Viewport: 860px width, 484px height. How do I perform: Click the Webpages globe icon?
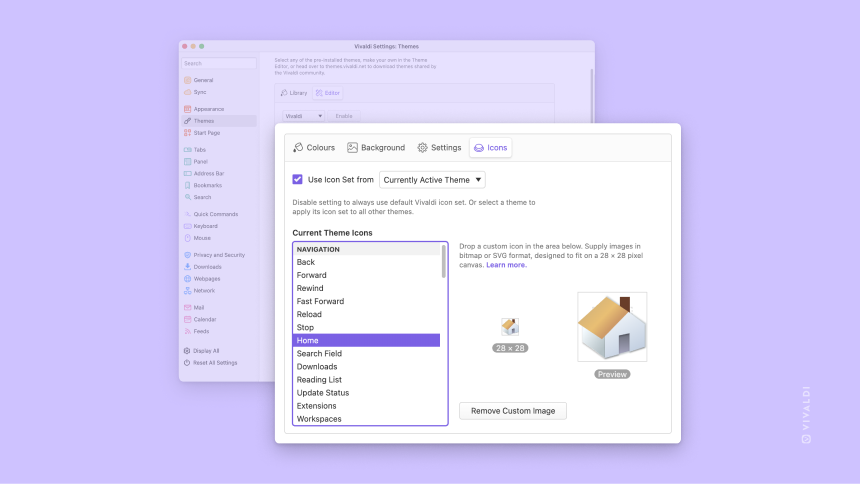[x=188, y=279]
